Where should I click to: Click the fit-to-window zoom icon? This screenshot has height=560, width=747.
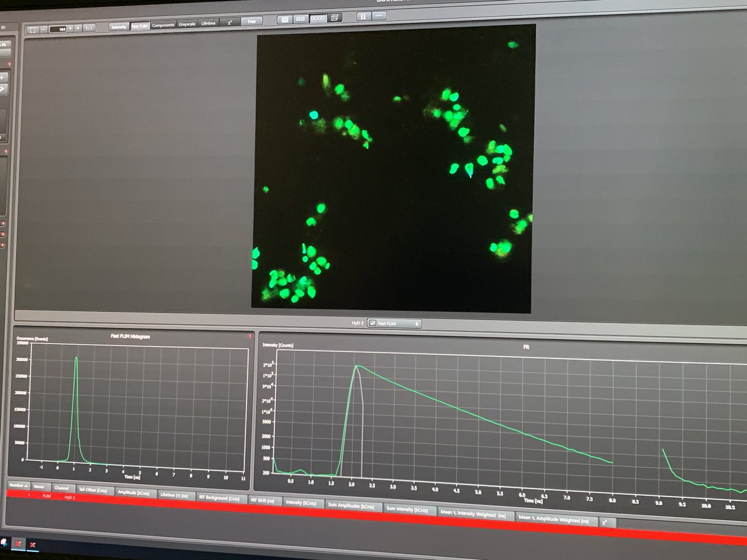point(32,29)
